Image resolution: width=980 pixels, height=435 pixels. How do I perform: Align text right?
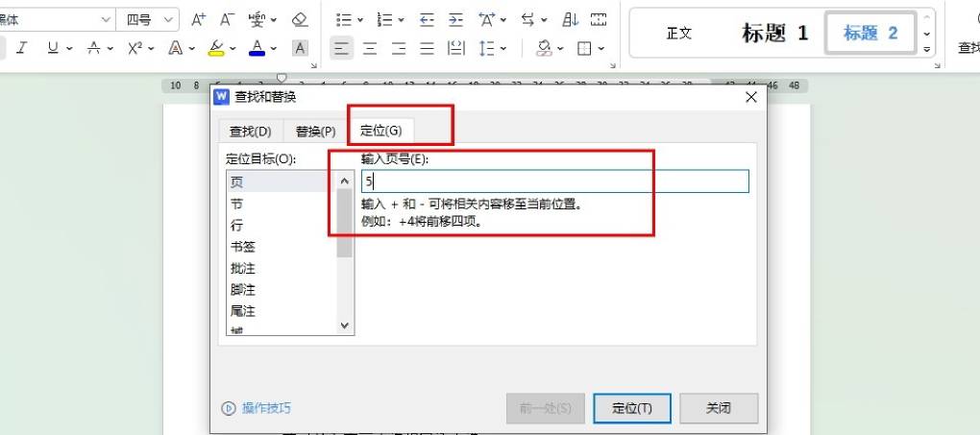[x=399, y=47]
